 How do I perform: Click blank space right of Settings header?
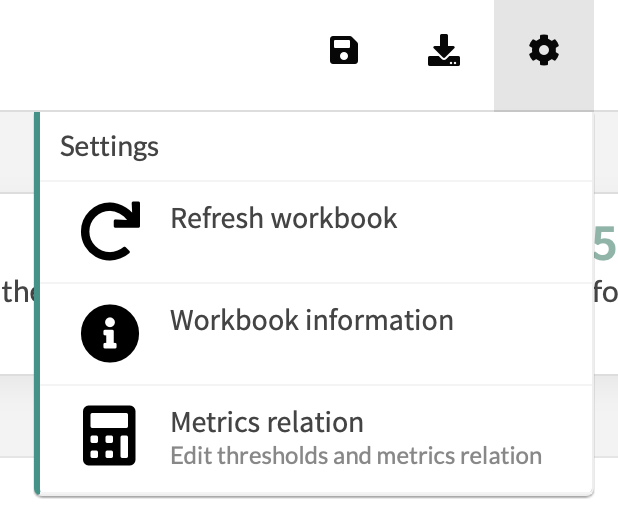374,146
